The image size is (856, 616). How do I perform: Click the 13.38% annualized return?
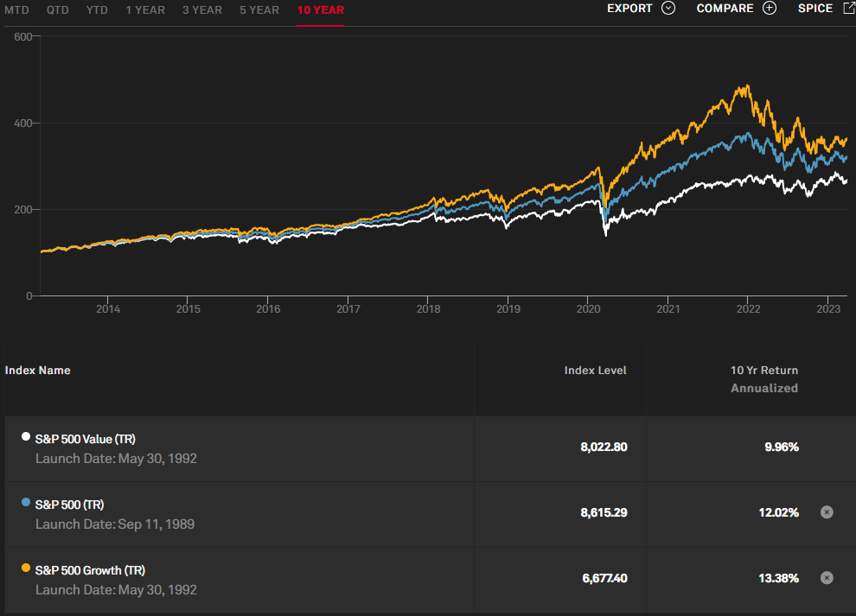pyautogui.click(x=778, y=578)
